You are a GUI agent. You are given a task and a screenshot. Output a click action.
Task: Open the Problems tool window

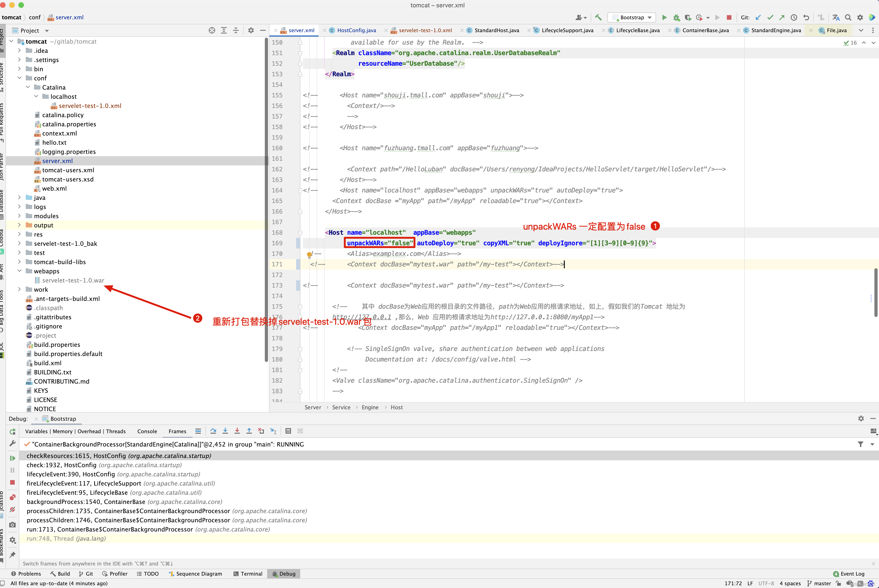click(26, 574)
